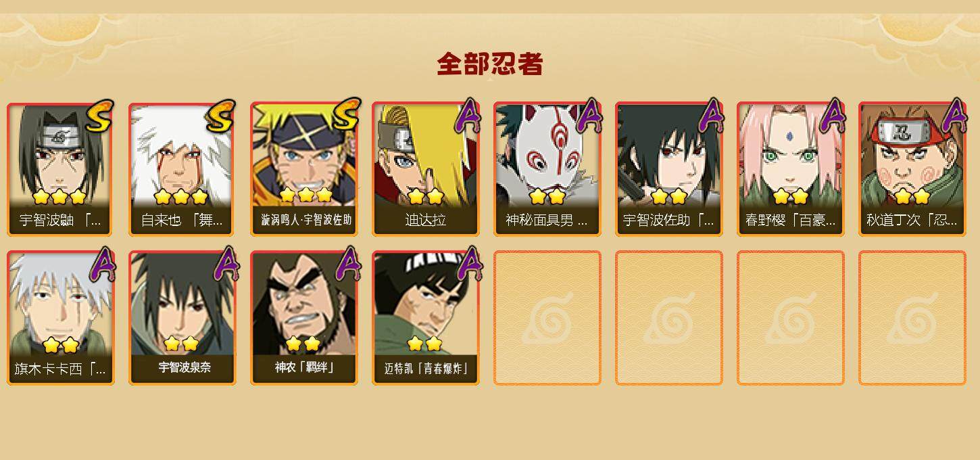Click the 全部忍者 section heading

[x=490, y=64]
